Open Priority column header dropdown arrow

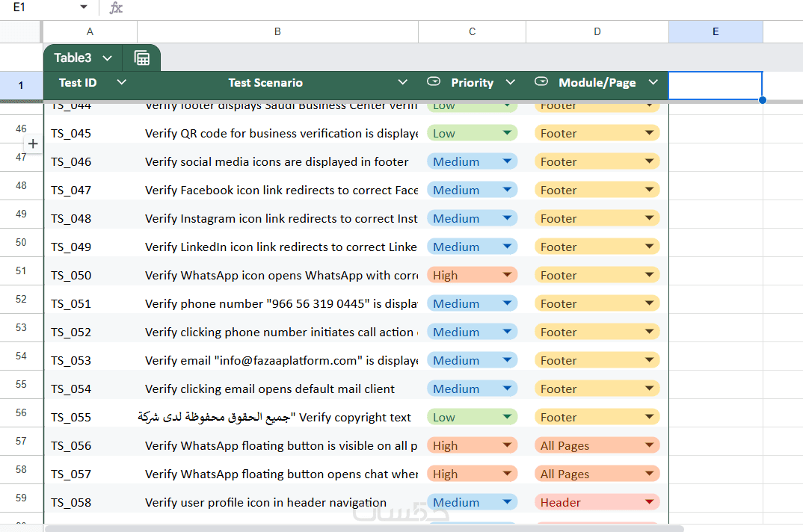coord(511,82)
